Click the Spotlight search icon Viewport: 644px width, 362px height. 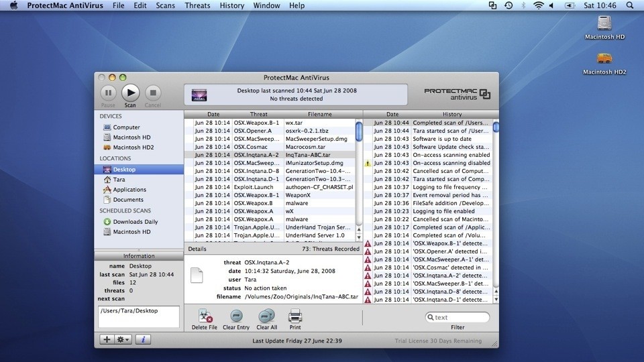(630, 5)
